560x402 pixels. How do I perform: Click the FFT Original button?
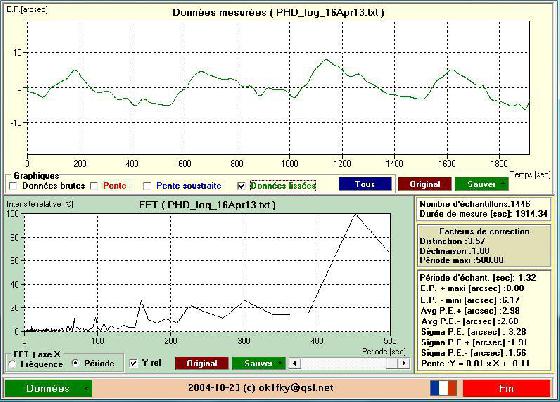click(202, 363)
